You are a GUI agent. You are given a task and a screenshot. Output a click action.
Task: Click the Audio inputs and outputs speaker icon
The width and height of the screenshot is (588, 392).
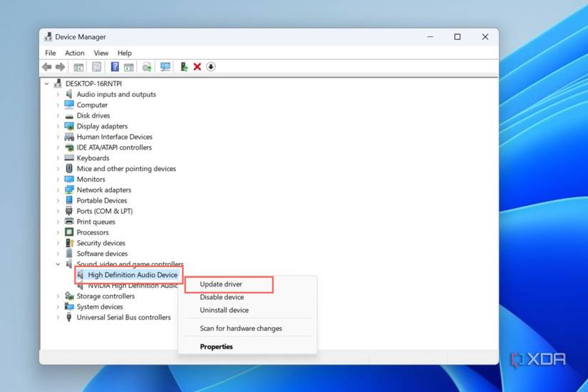(69, 94)
